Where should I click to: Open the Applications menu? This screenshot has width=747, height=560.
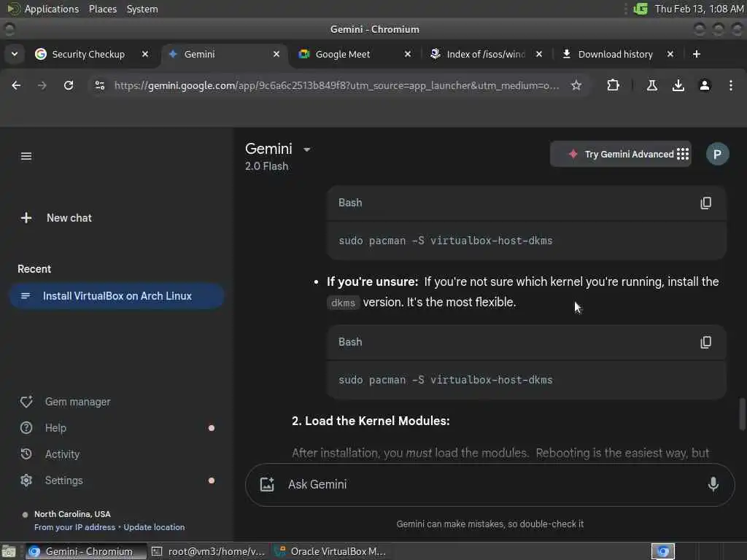pos(52,9)
